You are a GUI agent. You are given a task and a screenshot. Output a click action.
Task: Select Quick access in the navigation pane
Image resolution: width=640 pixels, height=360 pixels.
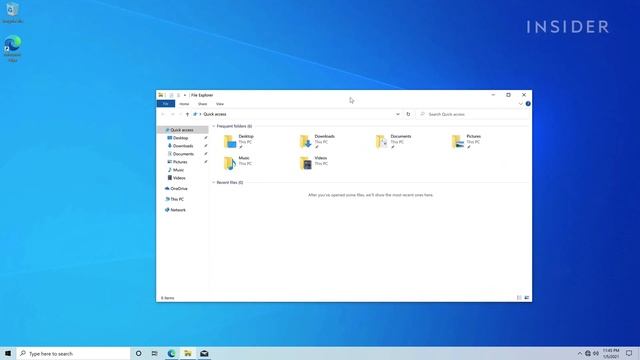[182, 130]
